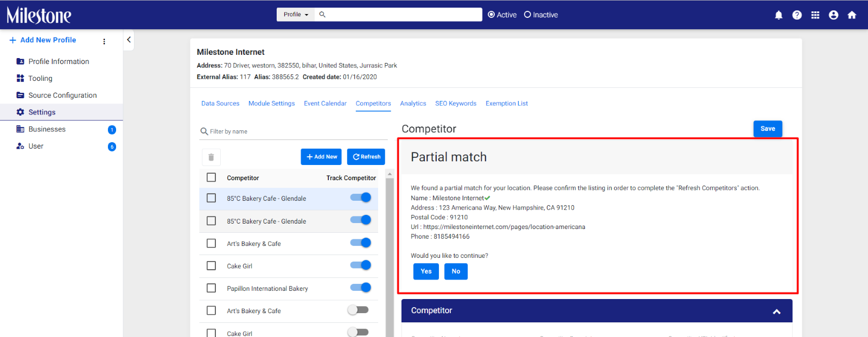The width and height of the screenshot is (868, 337).
Task: Open Tooling in the sidebar
Action: coord(40,78)
